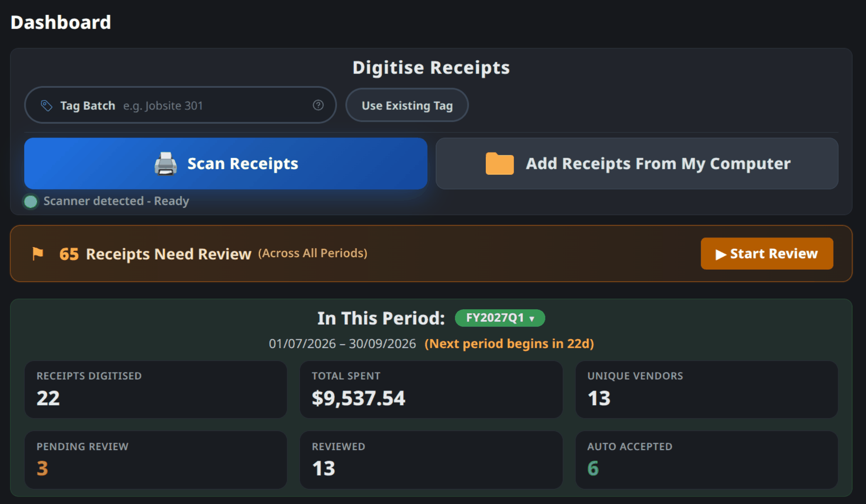Open the Total Spent $9,537.54 card

pos(431,389)
